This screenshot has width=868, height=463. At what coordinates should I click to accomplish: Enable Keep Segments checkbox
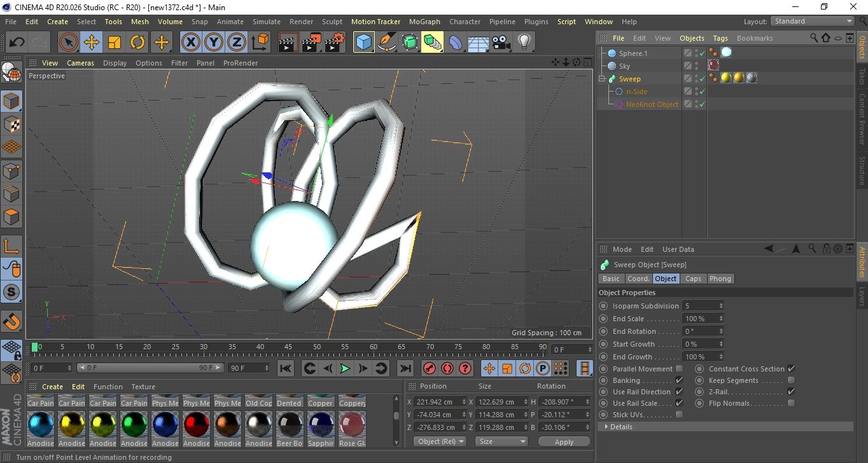(x=791, y=380)
